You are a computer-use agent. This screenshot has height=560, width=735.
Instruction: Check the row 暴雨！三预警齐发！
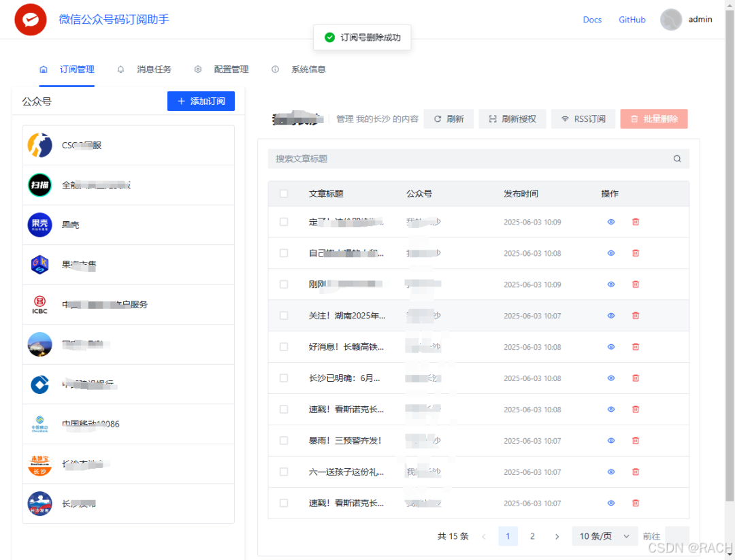[284, 440]
